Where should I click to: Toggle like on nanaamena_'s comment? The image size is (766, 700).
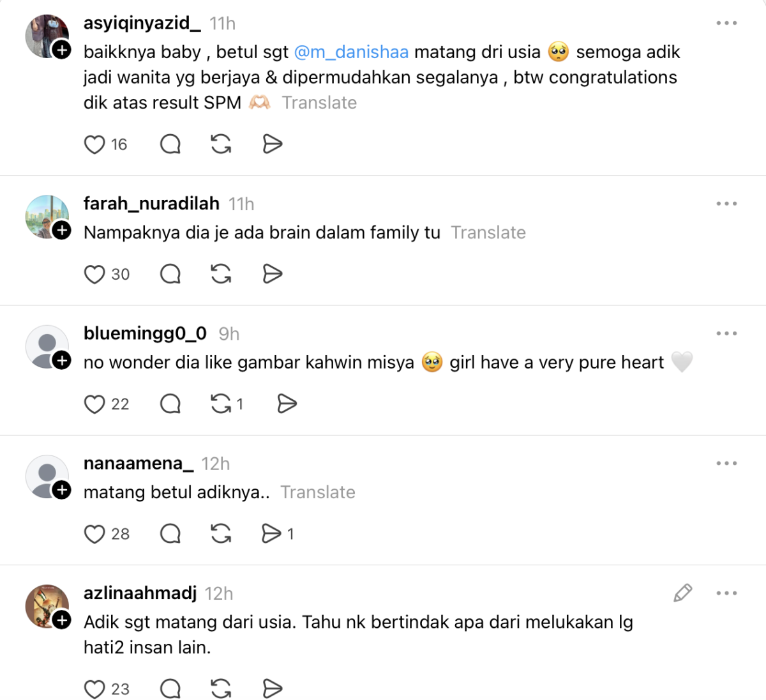[94, 534]
